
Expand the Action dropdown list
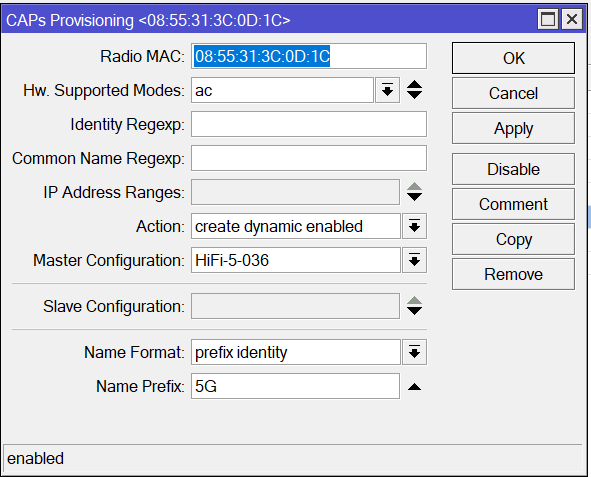click(x=414, y=226)
